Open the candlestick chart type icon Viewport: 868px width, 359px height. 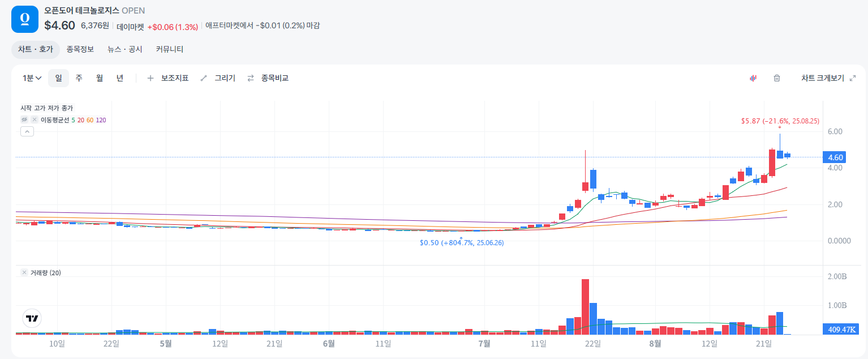click(x=753, y=78)
